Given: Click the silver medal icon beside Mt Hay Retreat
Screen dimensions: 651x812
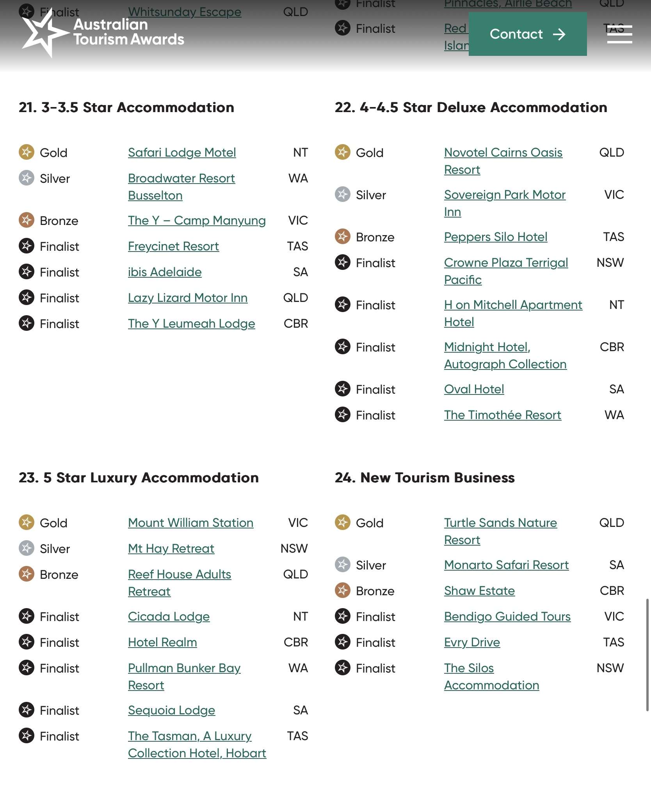Looking at the screenshot, I should point(27,548).
